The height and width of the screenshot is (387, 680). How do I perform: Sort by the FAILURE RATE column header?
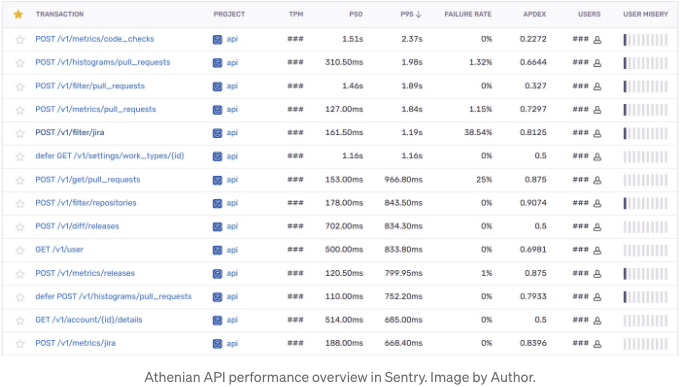[x=468, y=14]
